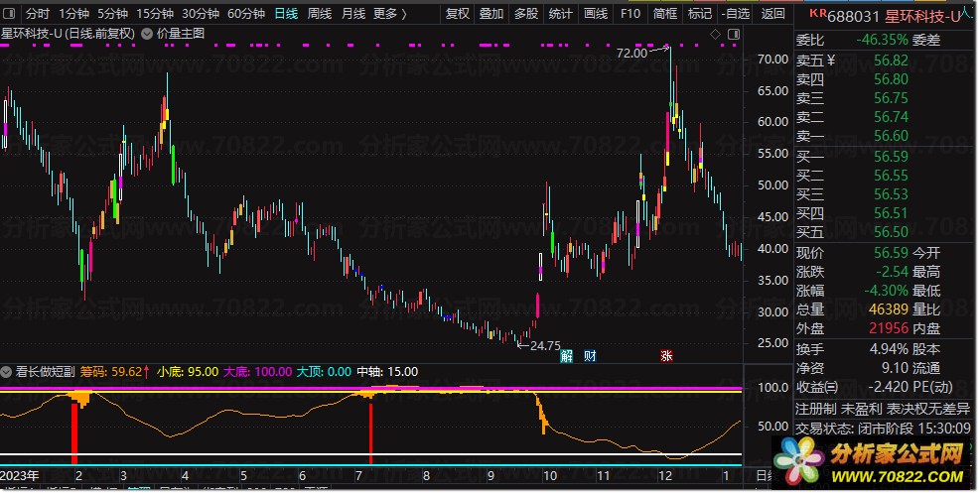The width and height of the screenshot is (980, 493).
Task: Click the red 涨 marker below the chart
Action: point(666,356)
